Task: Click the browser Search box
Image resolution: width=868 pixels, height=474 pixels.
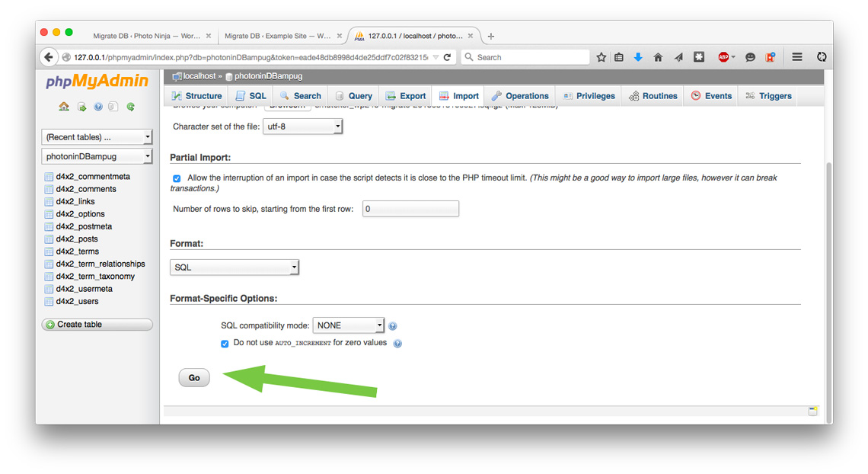Action: tap(526, 57)
